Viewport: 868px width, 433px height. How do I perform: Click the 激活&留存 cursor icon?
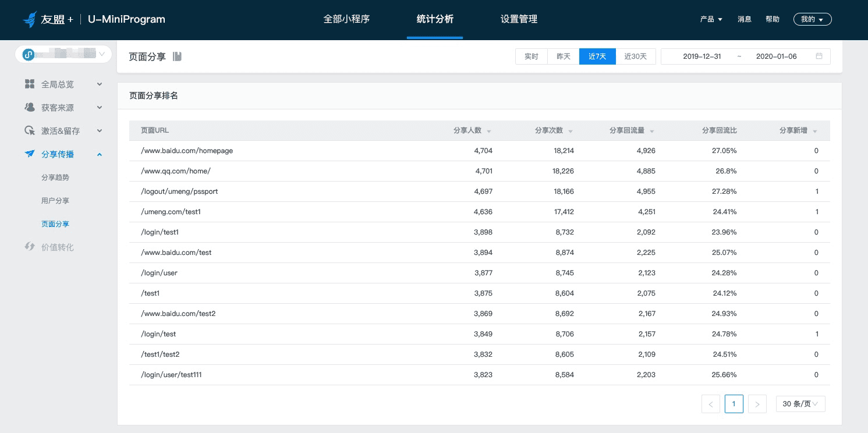click(x=30, y=131)
